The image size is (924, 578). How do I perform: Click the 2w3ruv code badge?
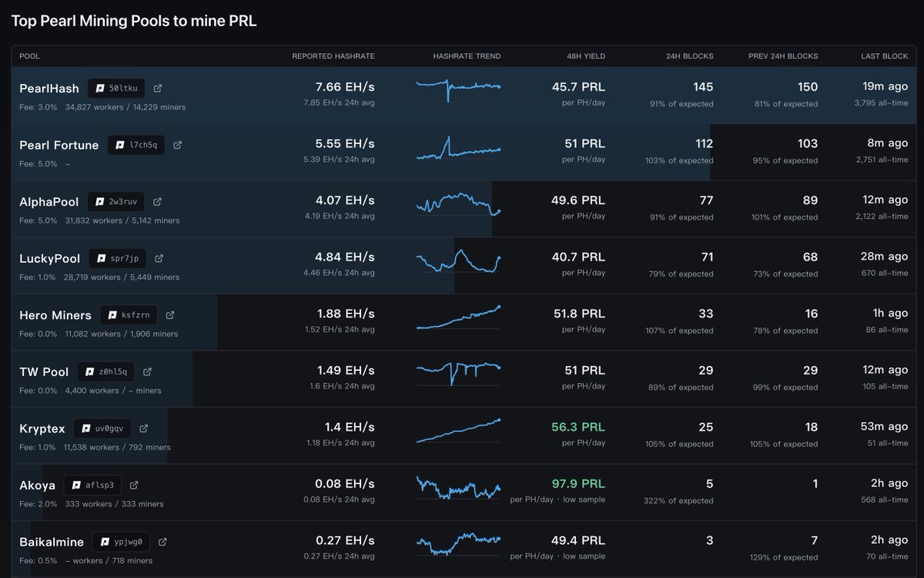pyautogui.click(x=116, y=201)
